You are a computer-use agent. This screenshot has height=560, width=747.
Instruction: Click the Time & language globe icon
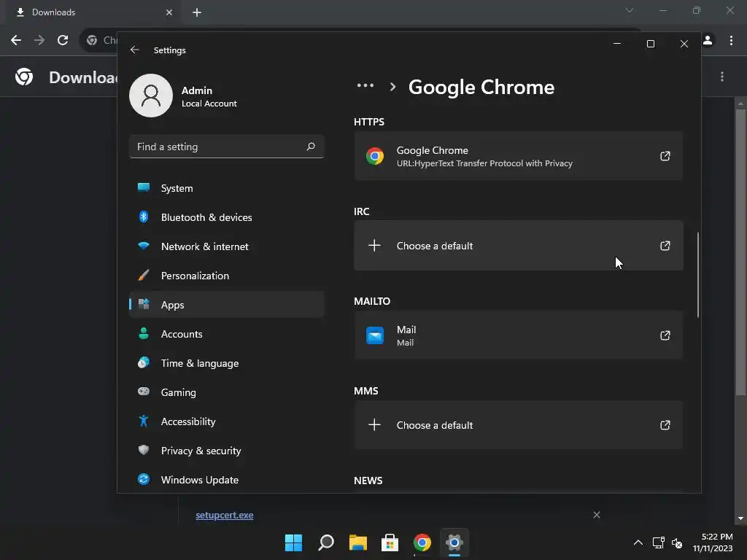coord(144,362)
